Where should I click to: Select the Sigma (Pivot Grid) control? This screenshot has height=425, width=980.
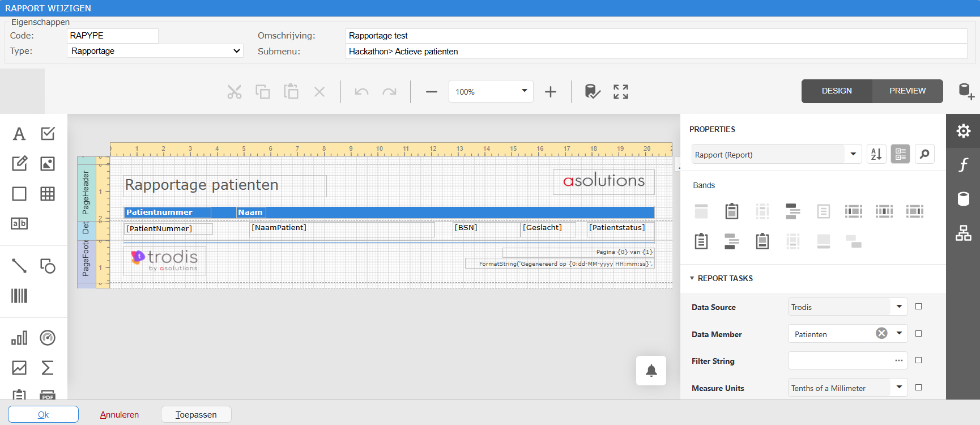[48, 368]
